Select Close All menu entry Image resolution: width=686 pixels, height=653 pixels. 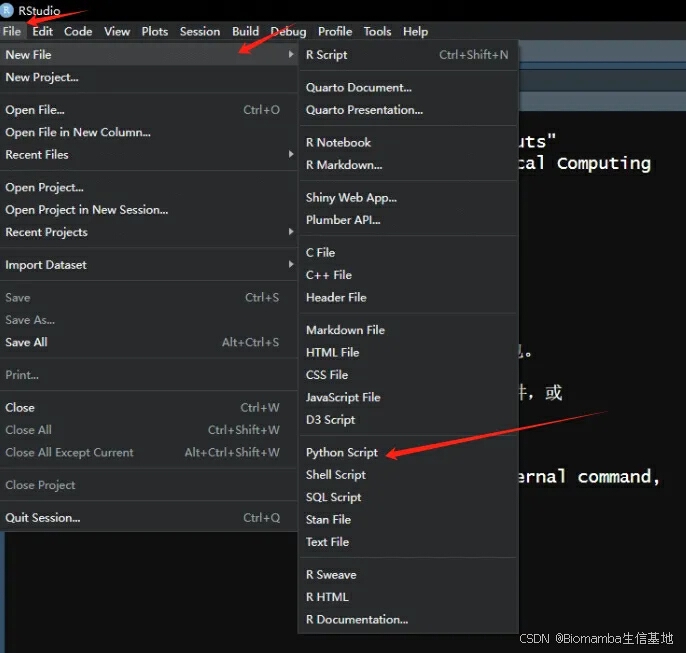(149, 430)
